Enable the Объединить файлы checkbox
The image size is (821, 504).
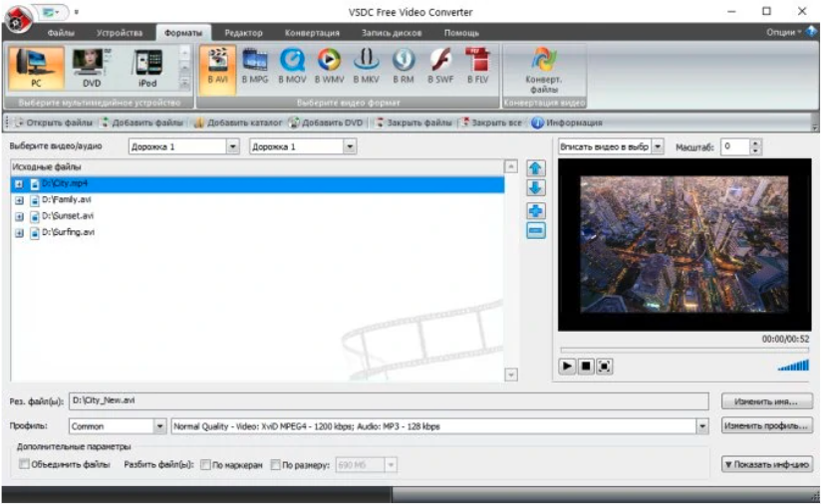(x=25, y=464)
